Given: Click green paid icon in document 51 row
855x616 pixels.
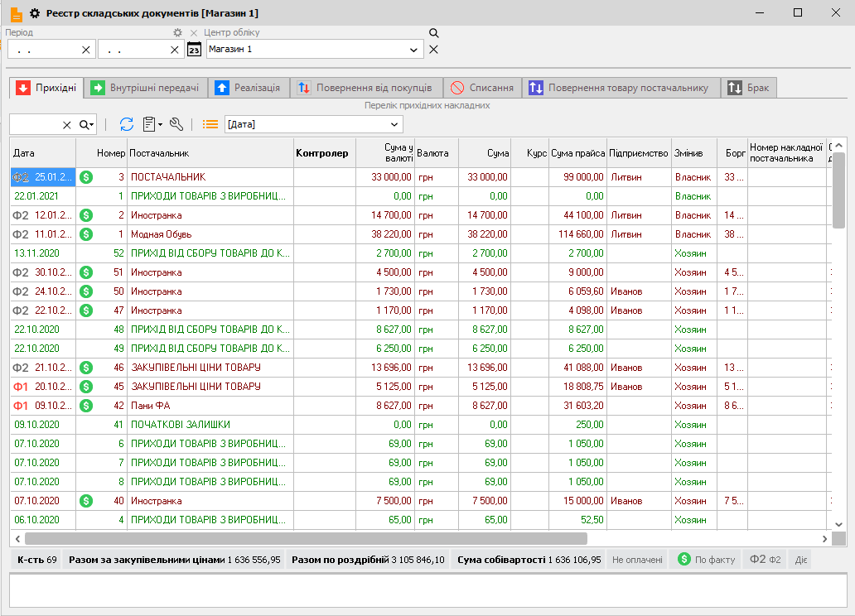Looking at the screenshot, I should (x=86, y=272).
